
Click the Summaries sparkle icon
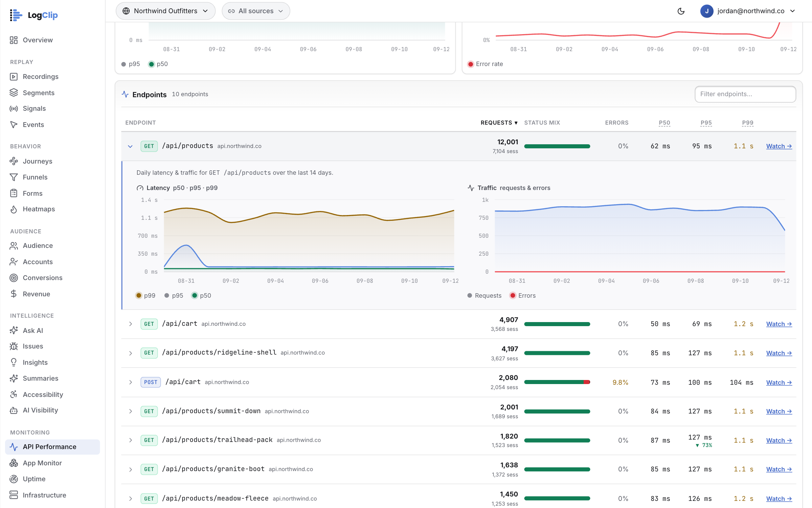pyautogui.click(x=14, y=378)
